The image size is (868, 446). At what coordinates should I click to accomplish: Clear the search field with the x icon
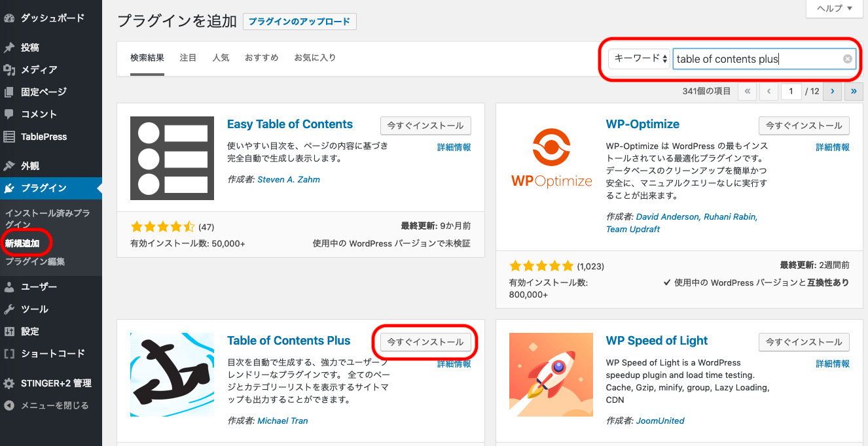tap(848, 59)
